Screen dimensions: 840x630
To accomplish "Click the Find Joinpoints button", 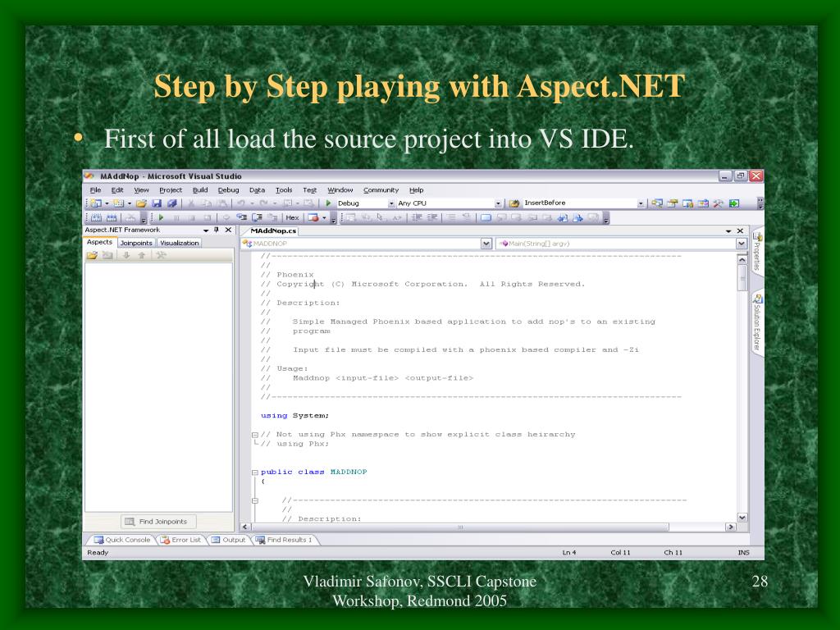I will click(x=158, y=521).
